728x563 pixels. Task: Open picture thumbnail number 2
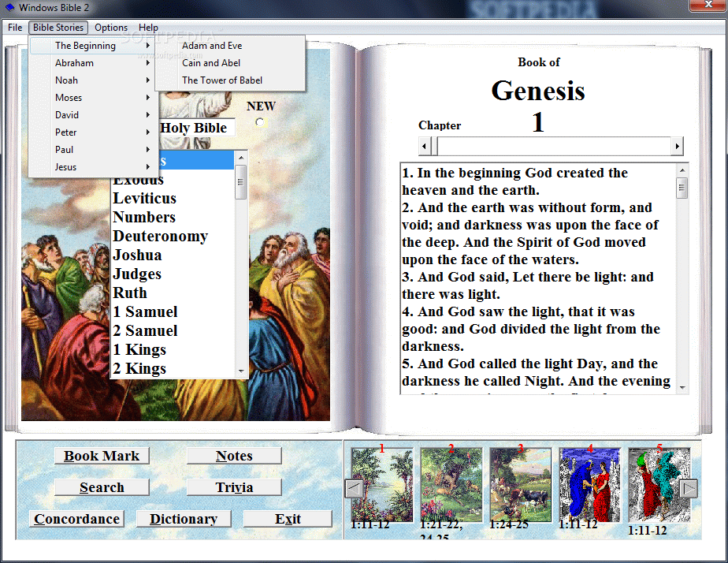tap(451, 485)
